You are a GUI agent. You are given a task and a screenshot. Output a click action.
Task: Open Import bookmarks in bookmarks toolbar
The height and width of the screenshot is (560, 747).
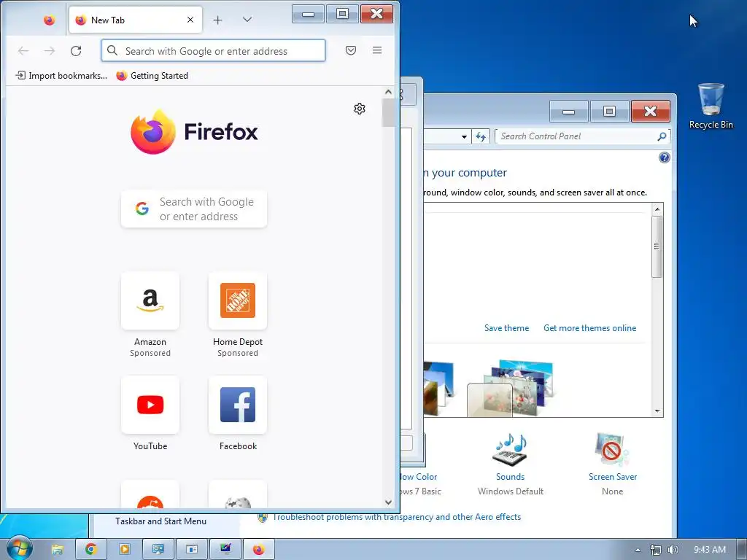point(61,76)
